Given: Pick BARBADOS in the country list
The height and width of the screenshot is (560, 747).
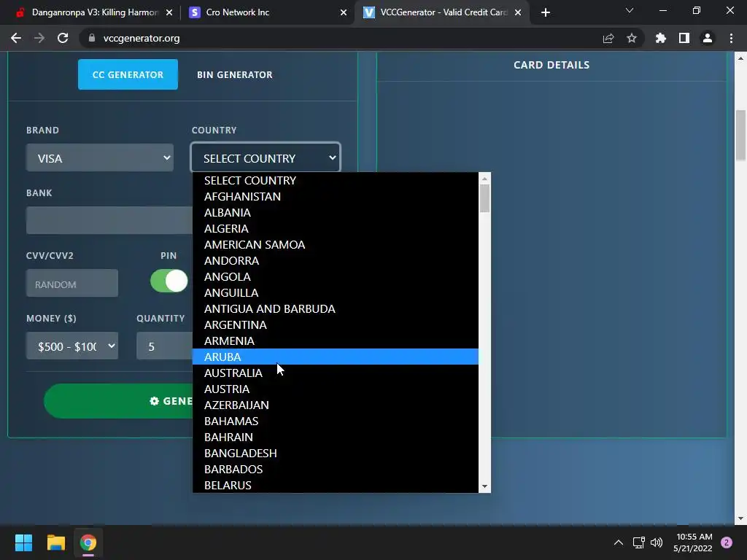Looking at the screenshot, I should (x=335, y=469).
